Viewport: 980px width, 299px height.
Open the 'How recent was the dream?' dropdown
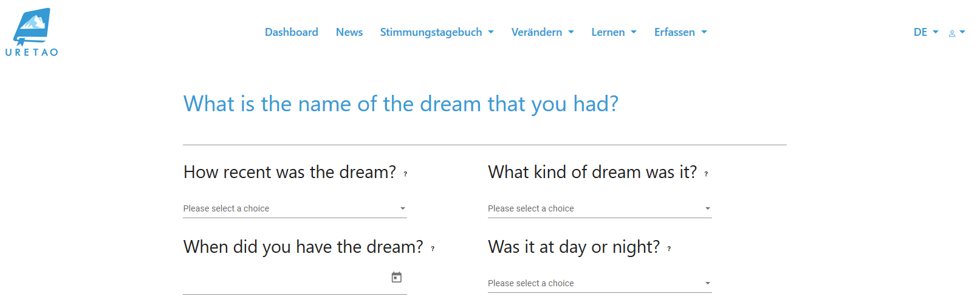pyautogui.click(x=295, y=208)
